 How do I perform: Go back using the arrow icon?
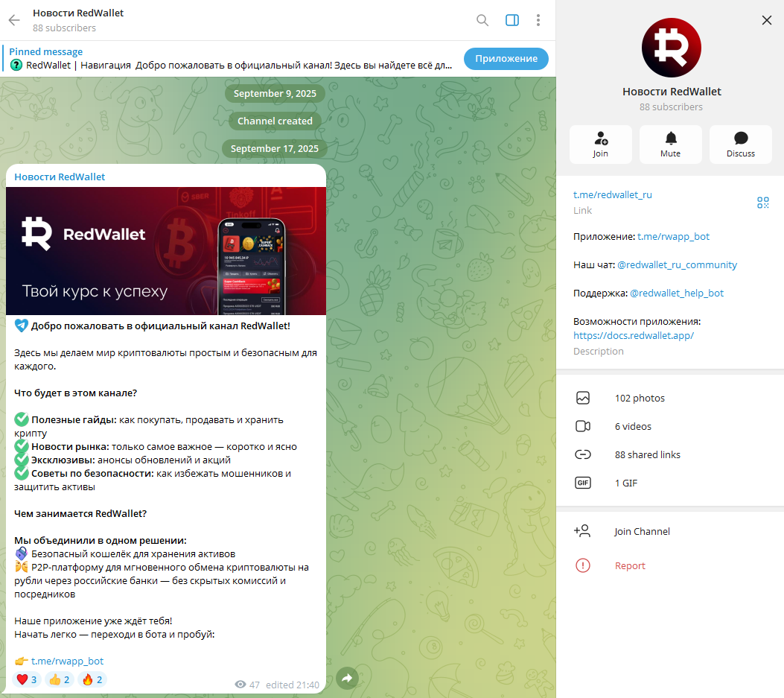14,20
